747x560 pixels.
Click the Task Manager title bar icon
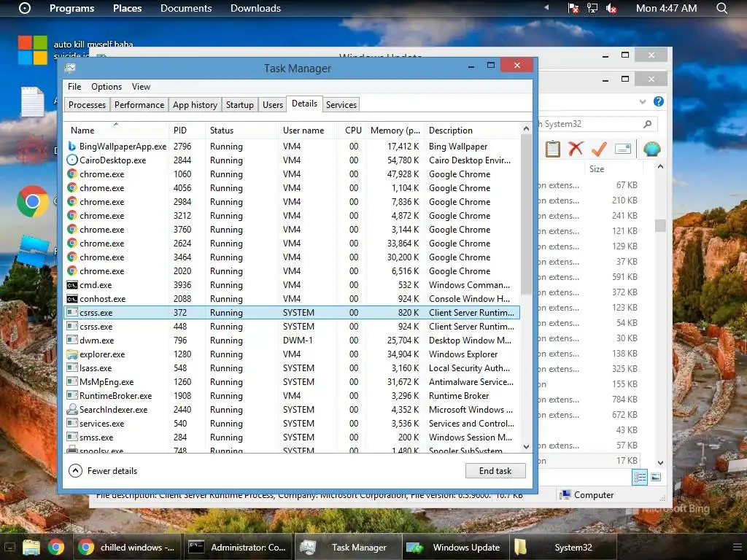[70, 68]
